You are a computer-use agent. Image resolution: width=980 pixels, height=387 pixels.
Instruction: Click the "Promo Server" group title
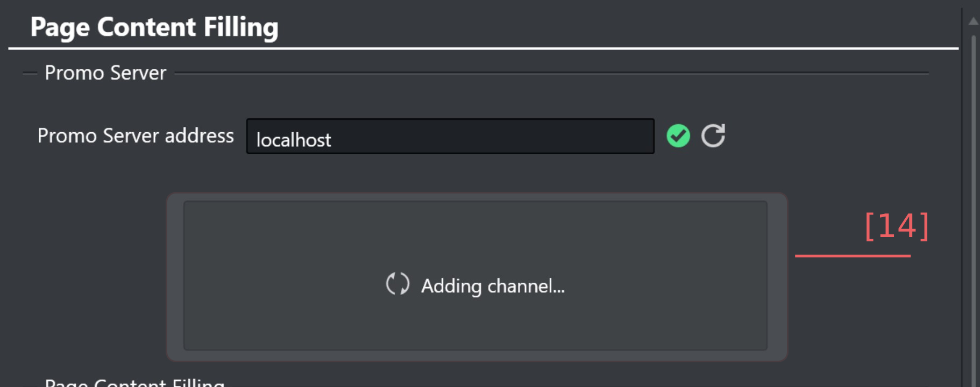(x=105, y=73)
